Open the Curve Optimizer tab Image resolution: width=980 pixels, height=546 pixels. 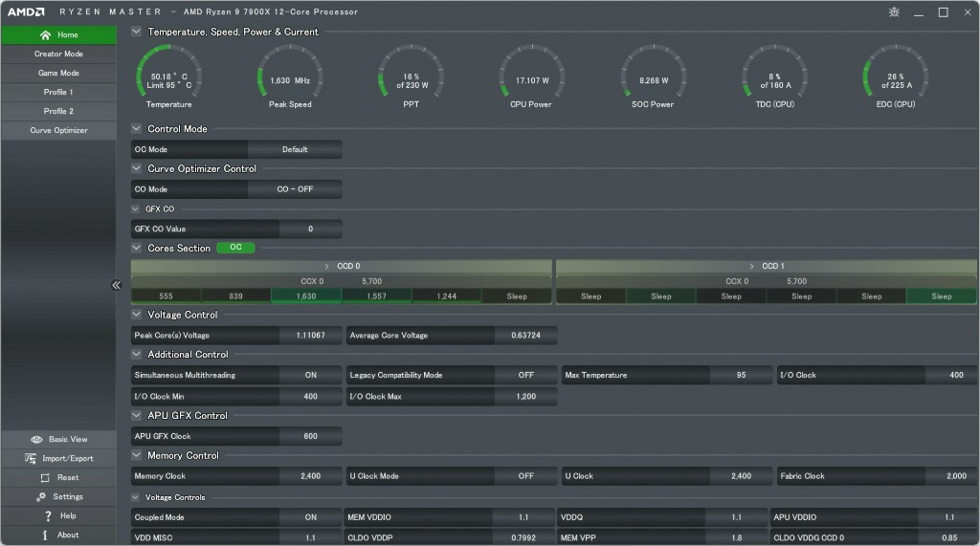point(58,131)
